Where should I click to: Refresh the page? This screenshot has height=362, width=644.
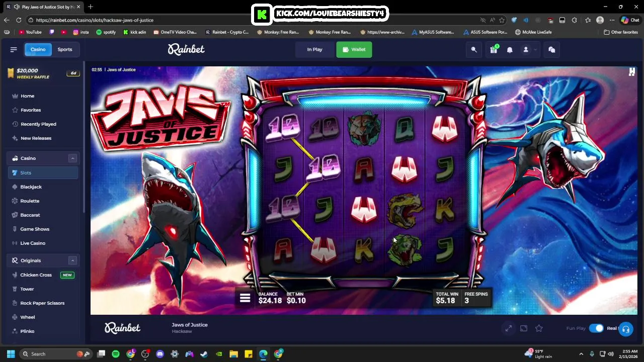click(x=19, y=20)
